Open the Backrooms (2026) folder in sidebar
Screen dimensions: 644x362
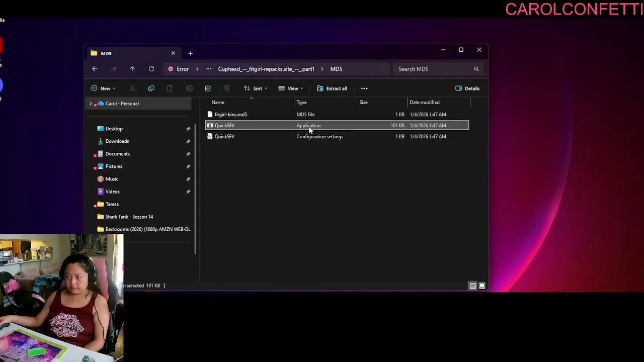[x=148, y=229]
